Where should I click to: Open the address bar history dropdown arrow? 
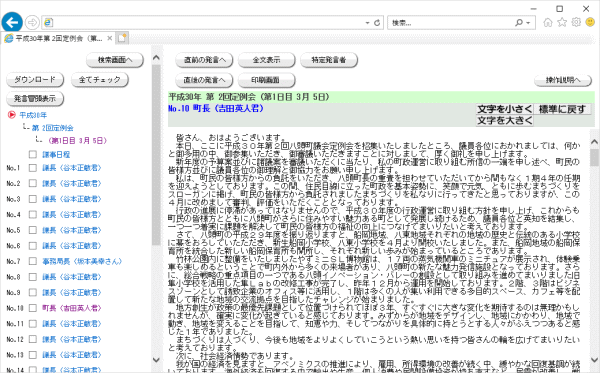[x=367, y=23]
